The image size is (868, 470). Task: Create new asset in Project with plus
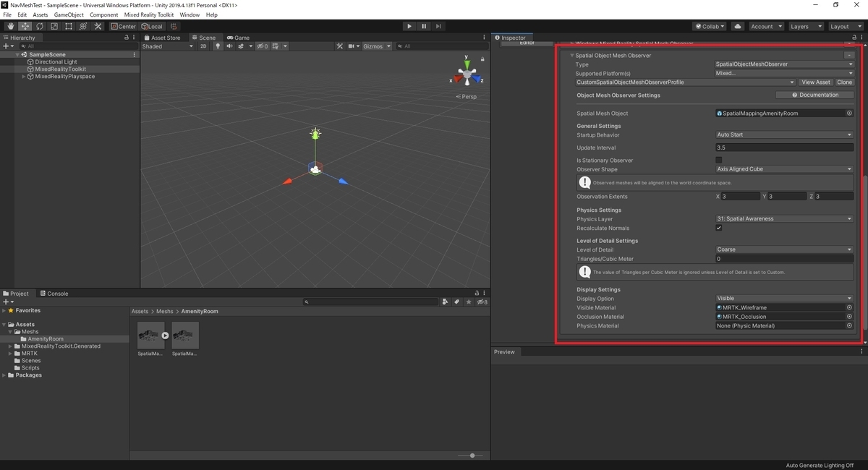7,302
